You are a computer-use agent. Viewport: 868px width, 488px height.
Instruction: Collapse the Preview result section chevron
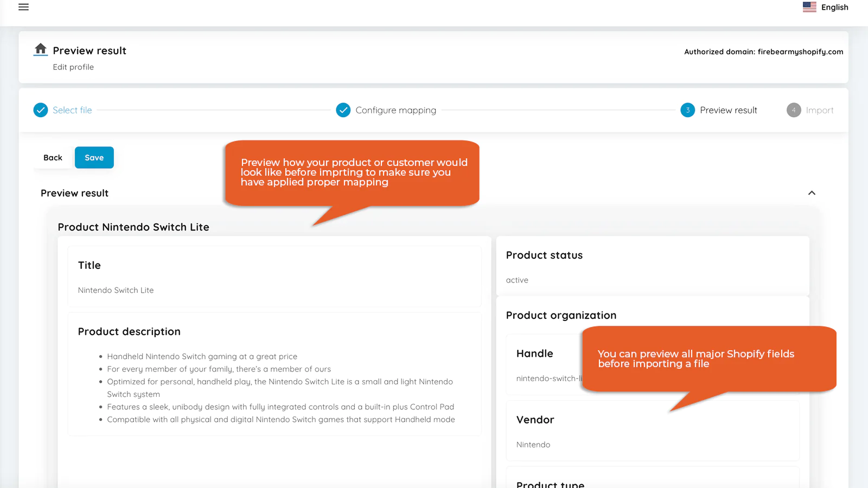(812, 193)
